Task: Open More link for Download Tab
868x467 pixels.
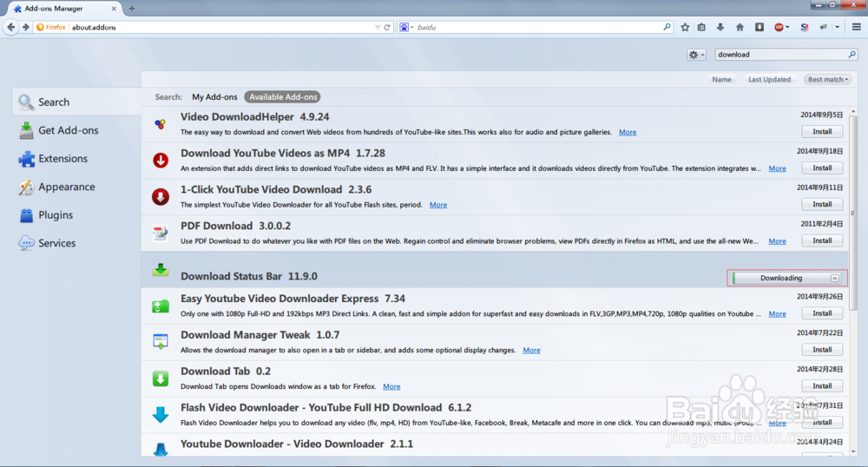Action: coord(391,387)
